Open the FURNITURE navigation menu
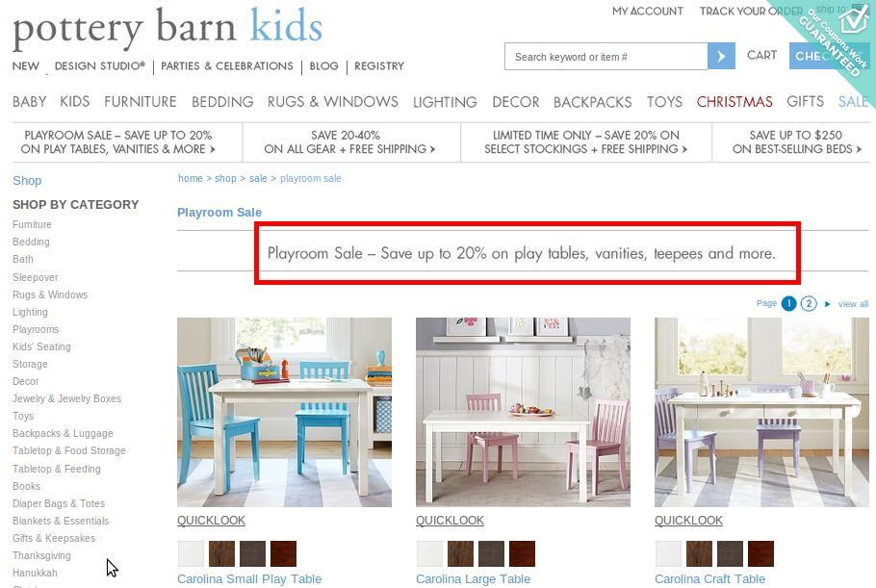 tap(141, 102)
